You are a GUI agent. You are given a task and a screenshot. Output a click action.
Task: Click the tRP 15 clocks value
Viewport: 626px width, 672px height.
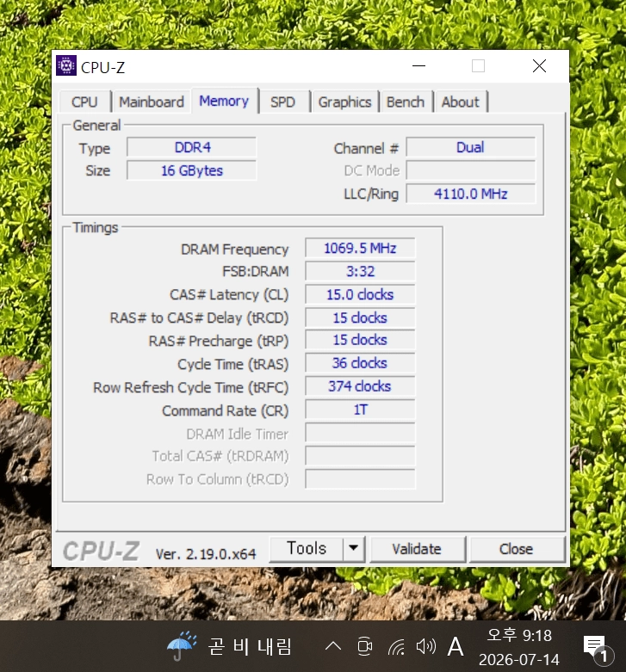click(x=360, y=340)
